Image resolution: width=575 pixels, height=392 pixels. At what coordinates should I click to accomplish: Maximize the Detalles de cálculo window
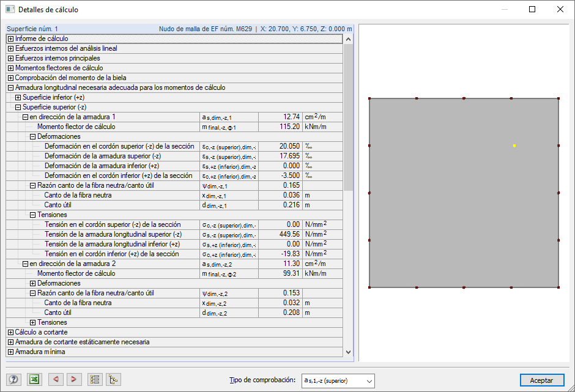532,10
